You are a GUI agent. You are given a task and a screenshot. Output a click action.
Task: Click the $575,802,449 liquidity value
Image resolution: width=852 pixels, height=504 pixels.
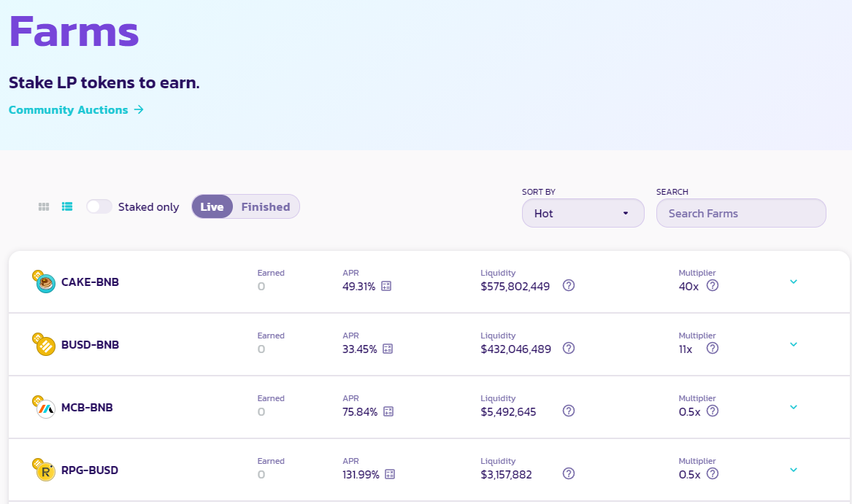click(x=515, y=287)
